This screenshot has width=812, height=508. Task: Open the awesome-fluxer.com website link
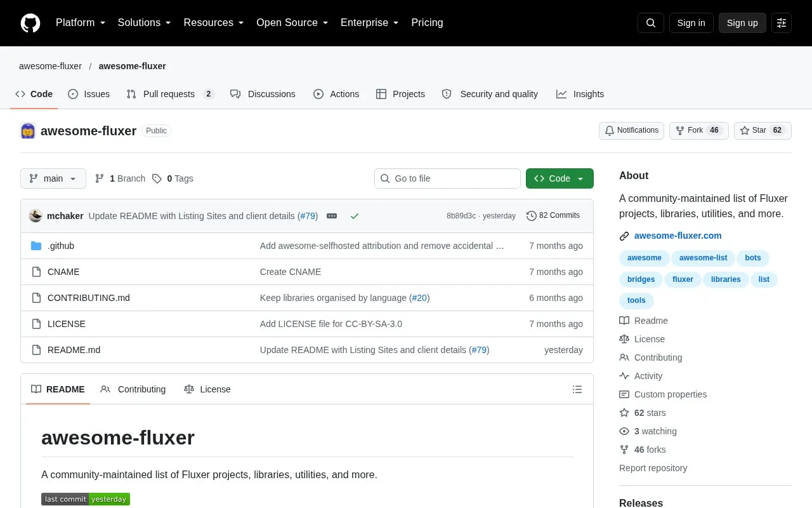tap(678, 236)
